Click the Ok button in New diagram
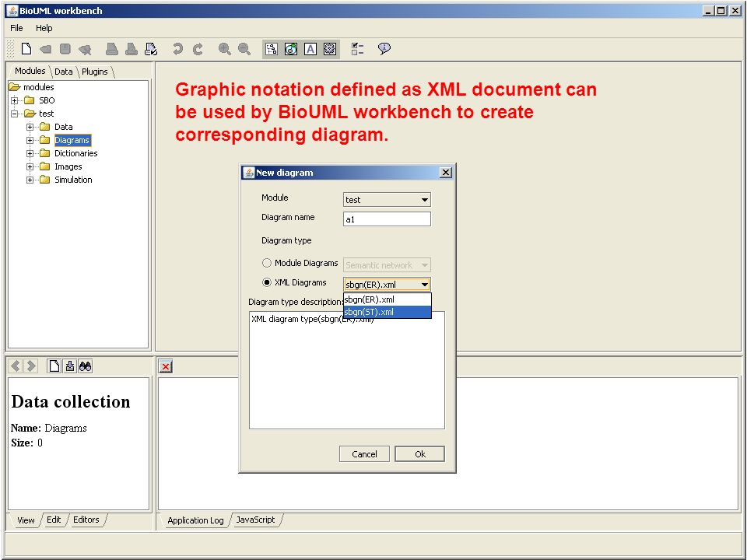 (419, 453)
